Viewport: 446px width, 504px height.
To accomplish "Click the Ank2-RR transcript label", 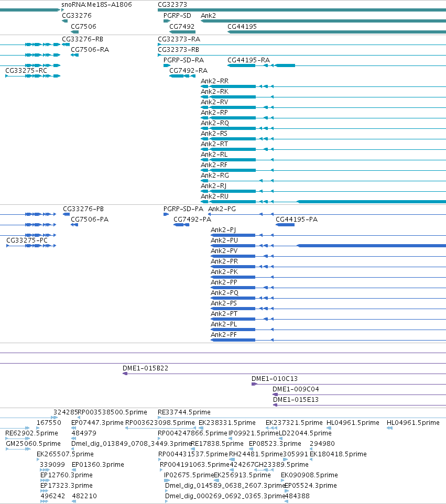I will click(x=214, y=81).
